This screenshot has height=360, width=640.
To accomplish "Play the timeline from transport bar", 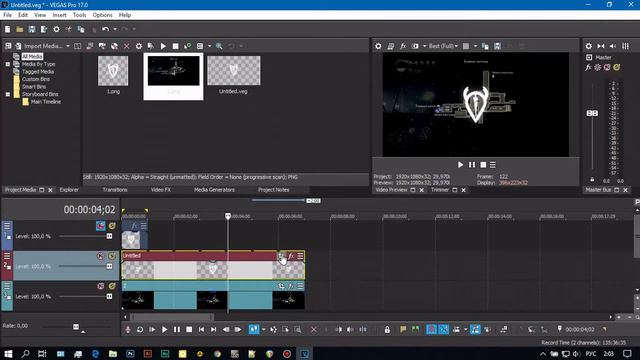I will coord(164,329).
